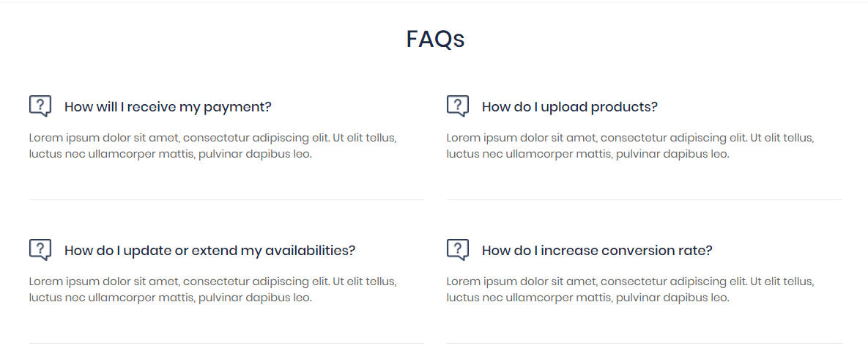
Task: Click the answer paragraph under conversion rate question
Action: [x=630, y=290]
